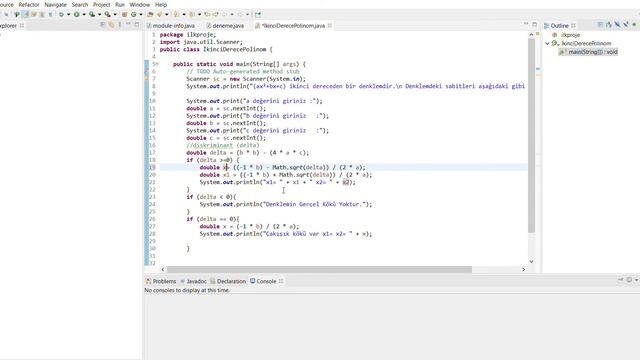The height and width of the screenshot is (360, 640).
Task: Open the New Java Class dropdown arrow
Action: click(x=141, y=14)
